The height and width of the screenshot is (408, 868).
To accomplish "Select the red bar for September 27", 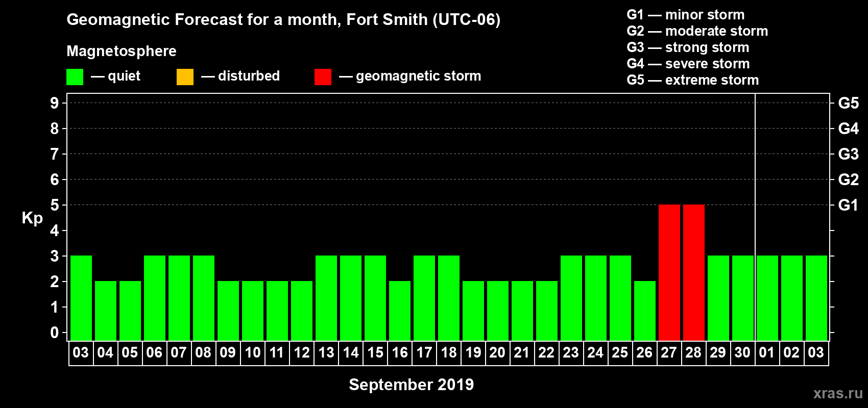I will [x=669, y=272].
